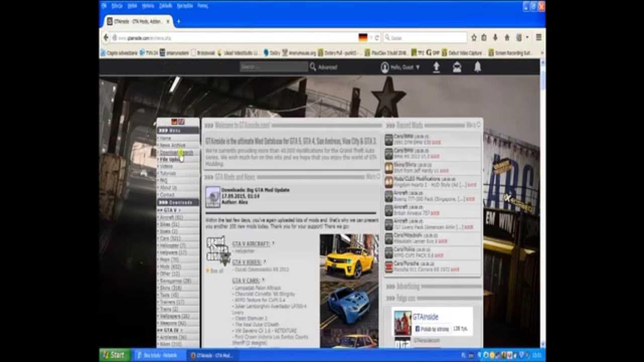
Task: Click the GTA V logo image in article
Action: tap(218, 250)
